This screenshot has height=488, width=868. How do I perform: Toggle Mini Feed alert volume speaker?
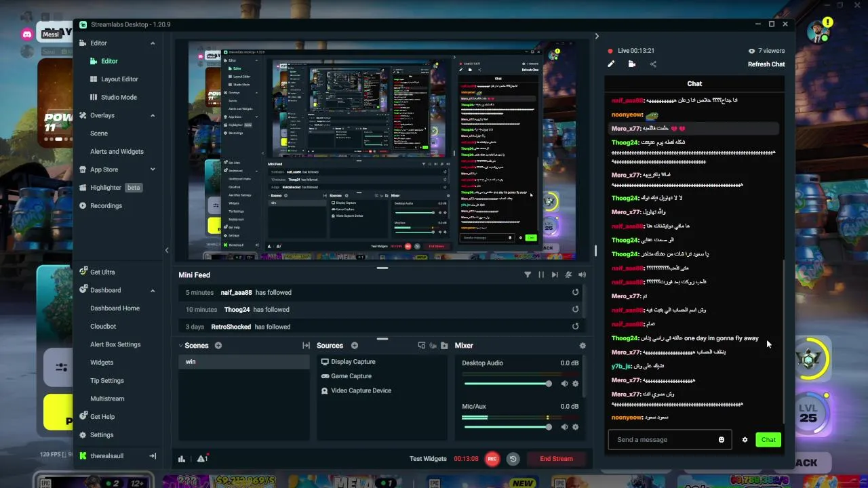pyautogui.click(x=582, y=274)
